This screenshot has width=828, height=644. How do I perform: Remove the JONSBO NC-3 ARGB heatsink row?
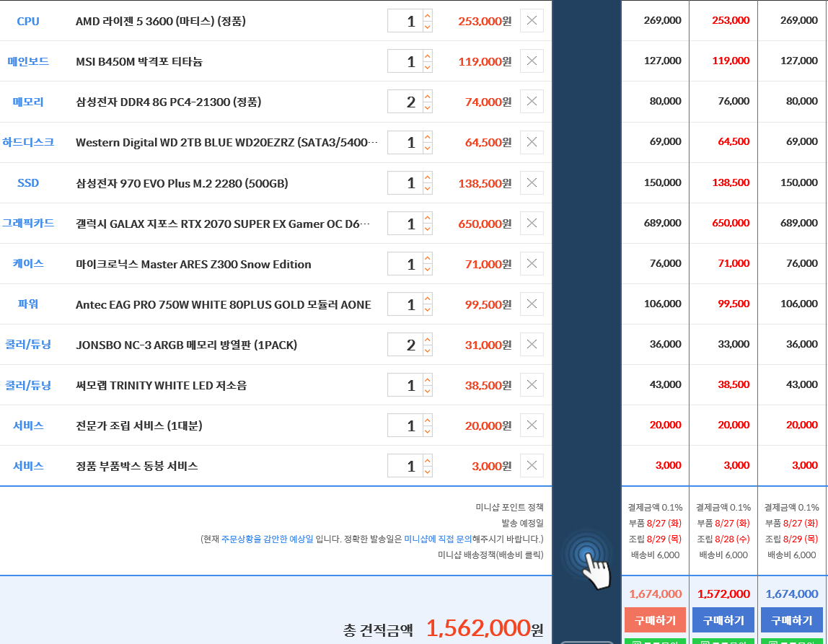pos(532,344)
